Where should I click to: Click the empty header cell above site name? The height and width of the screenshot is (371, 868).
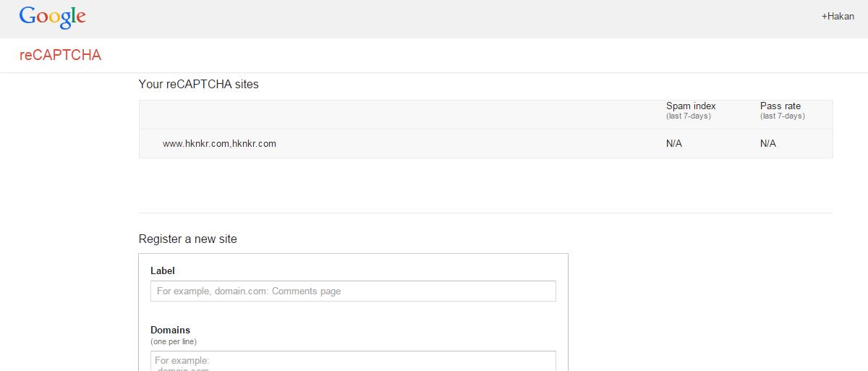point(398,114)
